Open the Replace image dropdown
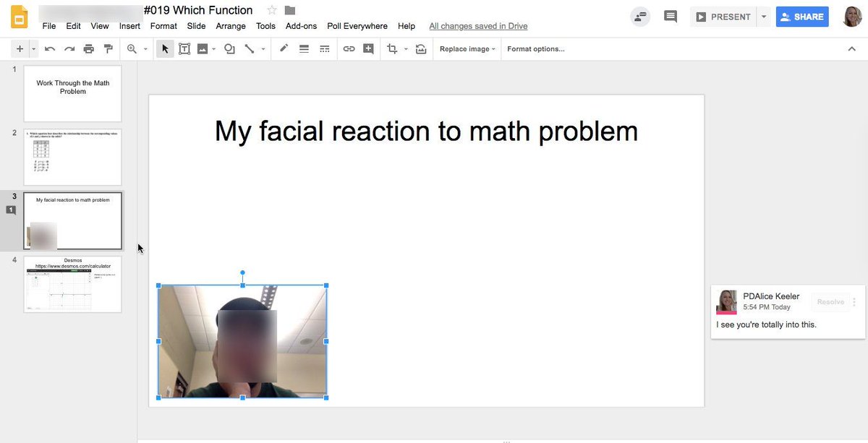 (x=467, y=49)
